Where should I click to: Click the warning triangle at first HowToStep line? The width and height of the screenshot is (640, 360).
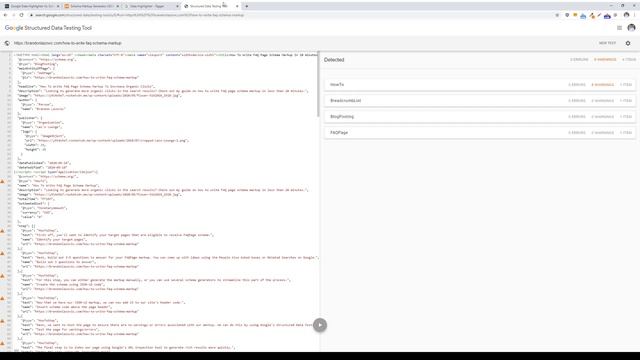(x=2, y=231)
